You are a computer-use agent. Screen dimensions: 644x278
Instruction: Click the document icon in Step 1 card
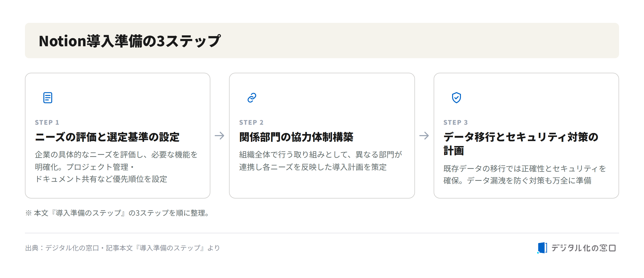(x=48, y=98)
